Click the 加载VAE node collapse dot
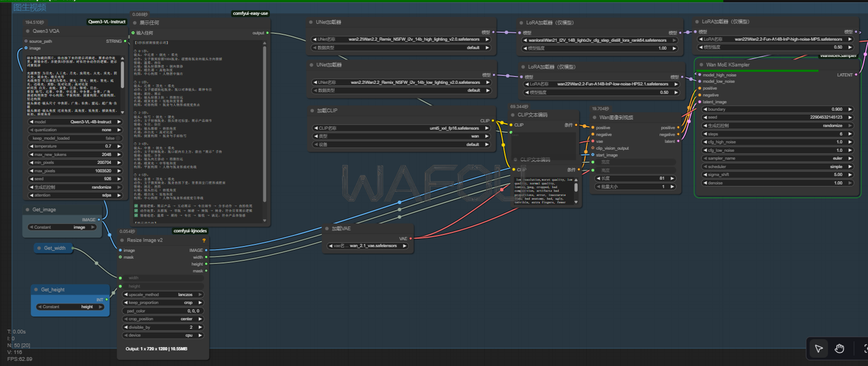The image size is (868, 366). 327,229
